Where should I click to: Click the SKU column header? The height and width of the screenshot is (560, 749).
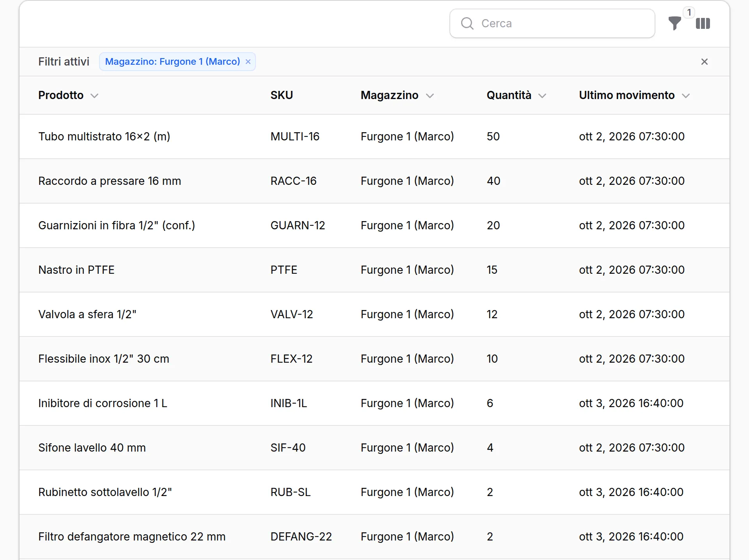(282, 95)
